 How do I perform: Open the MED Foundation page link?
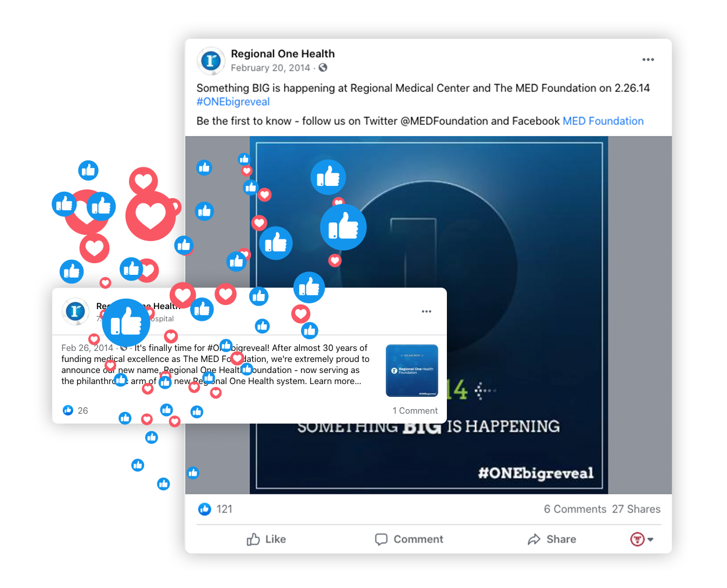pos(603,121)
